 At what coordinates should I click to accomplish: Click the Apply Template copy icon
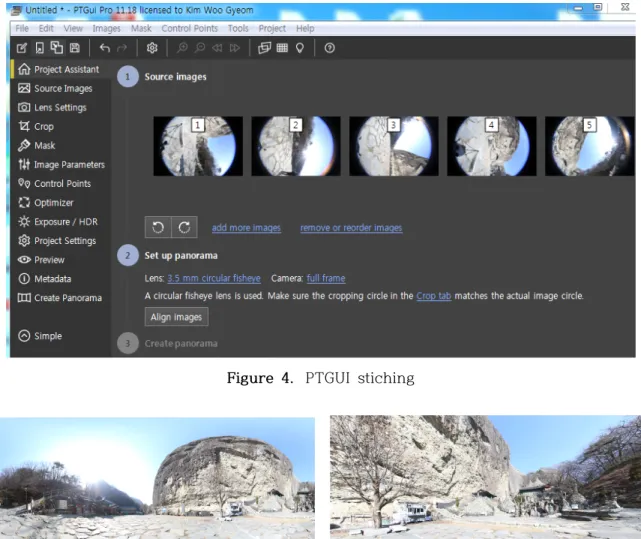click(57, 48)
